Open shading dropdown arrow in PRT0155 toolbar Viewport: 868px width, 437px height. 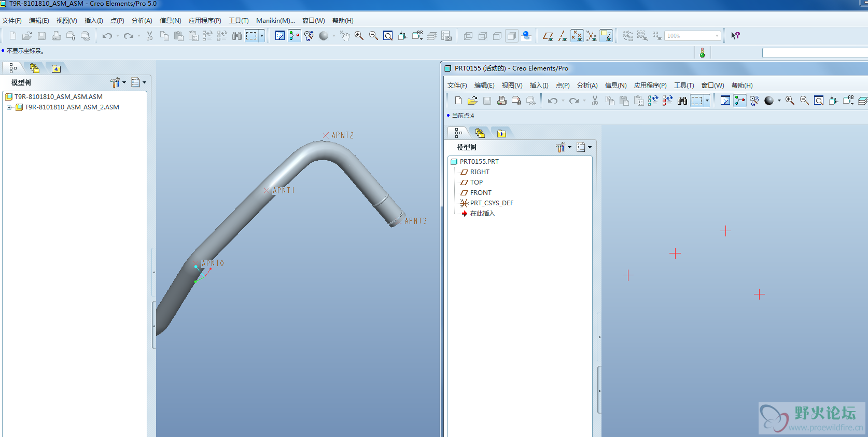pos(779,101)
